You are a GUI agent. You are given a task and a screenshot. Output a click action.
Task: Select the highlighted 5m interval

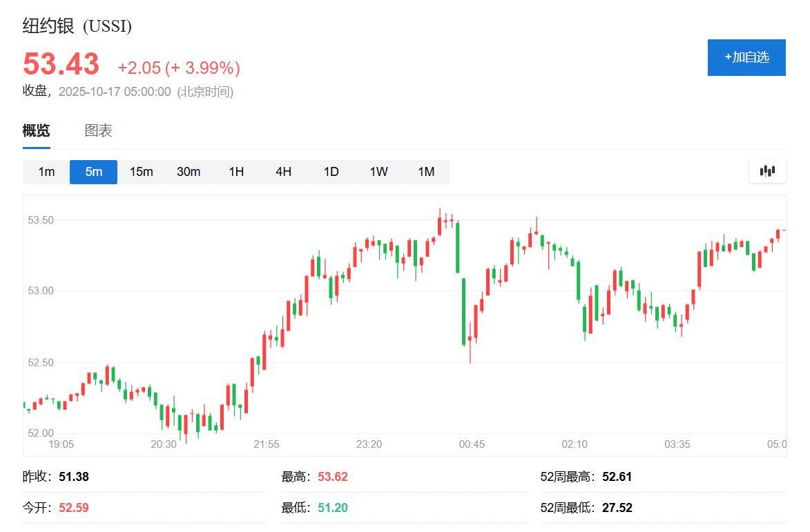click(93, 172)
